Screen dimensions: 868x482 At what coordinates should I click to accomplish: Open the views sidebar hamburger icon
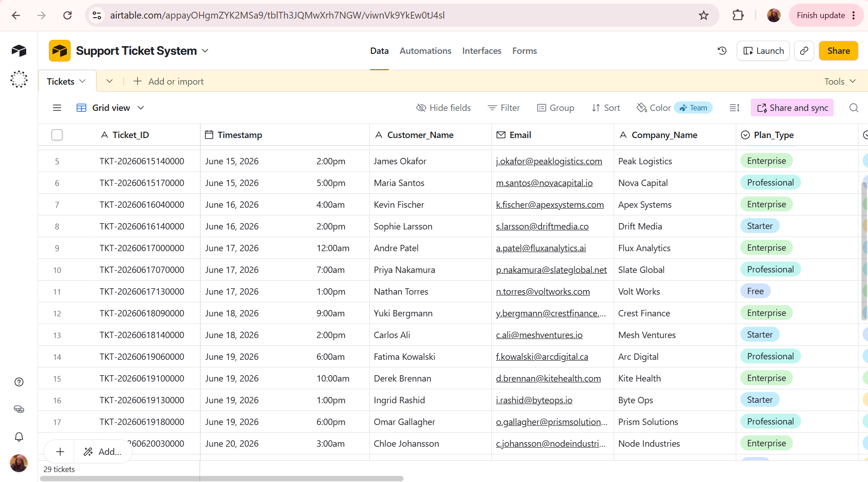(x=57, y=108)
